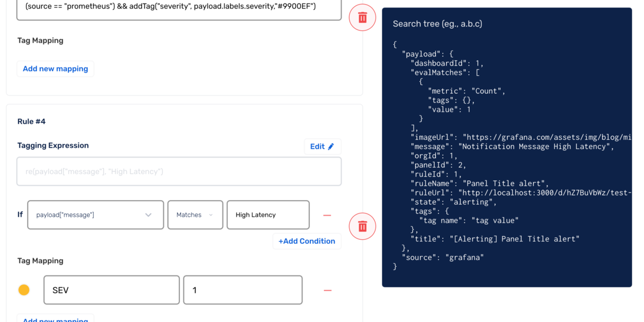
Task: Delete the prometheus severity rule with its trash icon
Action: [x=362, y=18]
